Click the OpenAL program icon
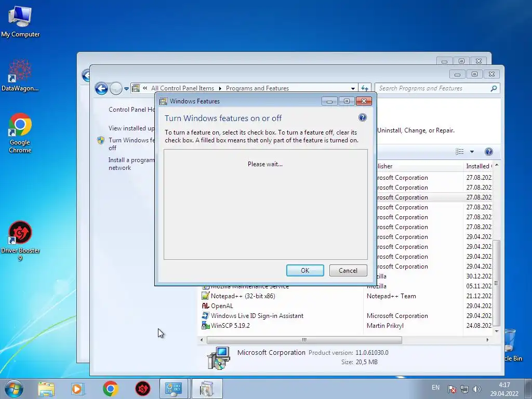The height and width of the screenshot is (399, 532). (205, 305)
